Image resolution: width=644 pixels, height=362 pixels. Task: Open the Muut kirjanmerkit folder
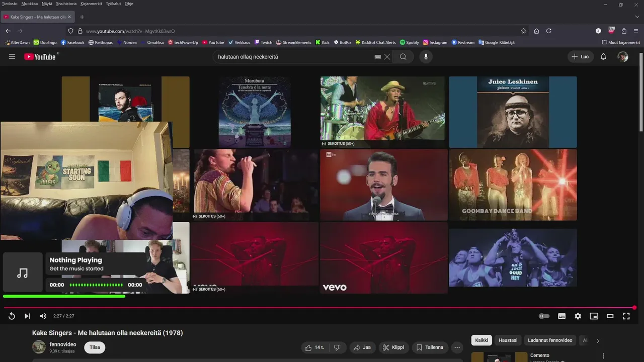[x=621, y=42]
